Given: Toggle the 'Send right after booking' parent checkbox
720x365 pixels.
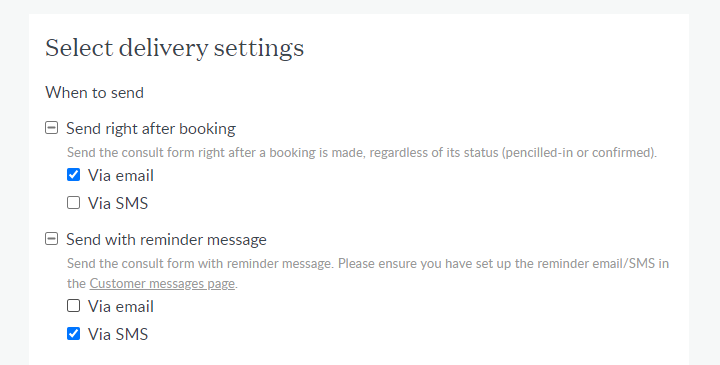Looking at the screenshot, I should click(51, 128).
